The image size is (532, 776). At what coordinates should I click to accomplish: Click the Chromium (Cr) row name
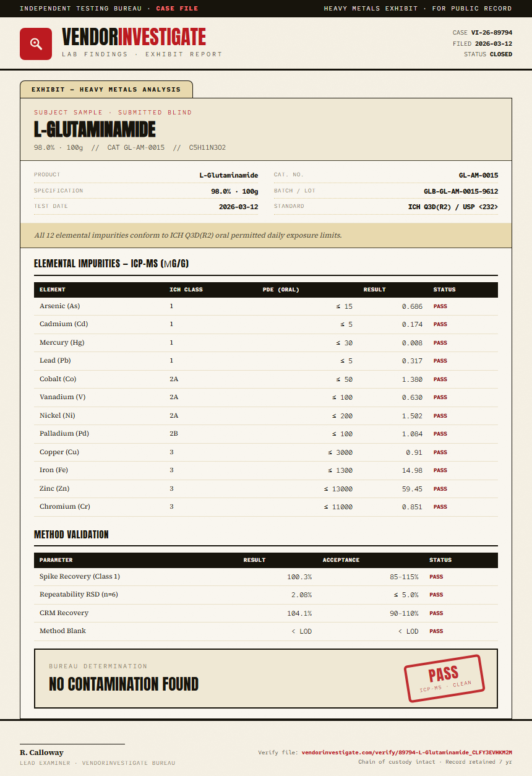[x=65, y=507]
